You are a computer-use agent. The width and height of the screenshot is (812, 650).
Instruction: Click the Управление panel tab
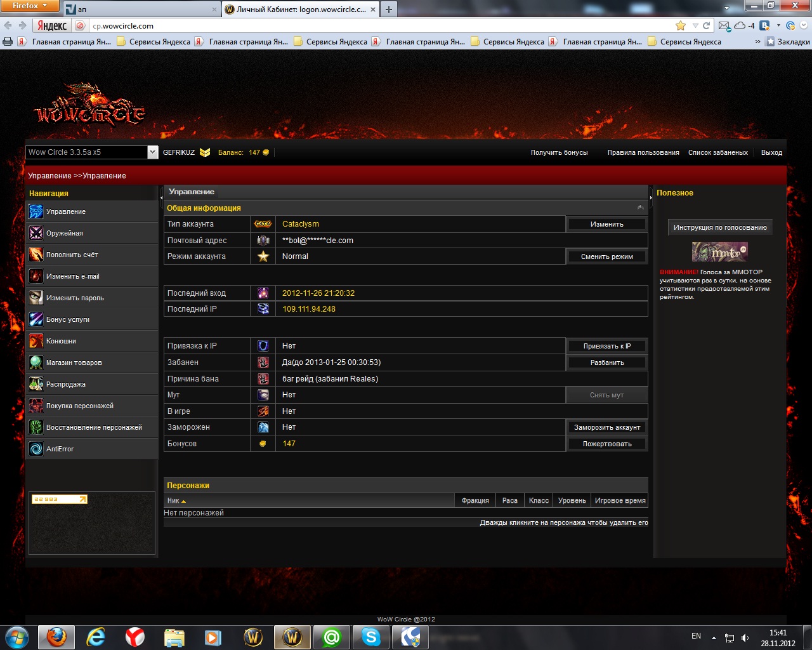click(192, 192)
